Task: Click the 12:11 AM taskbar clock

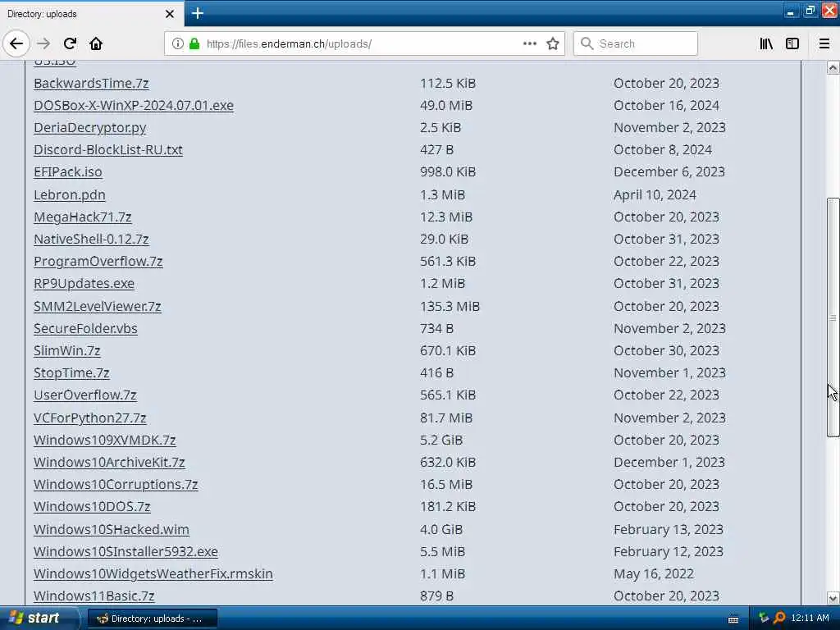Action: pos(810,619)
